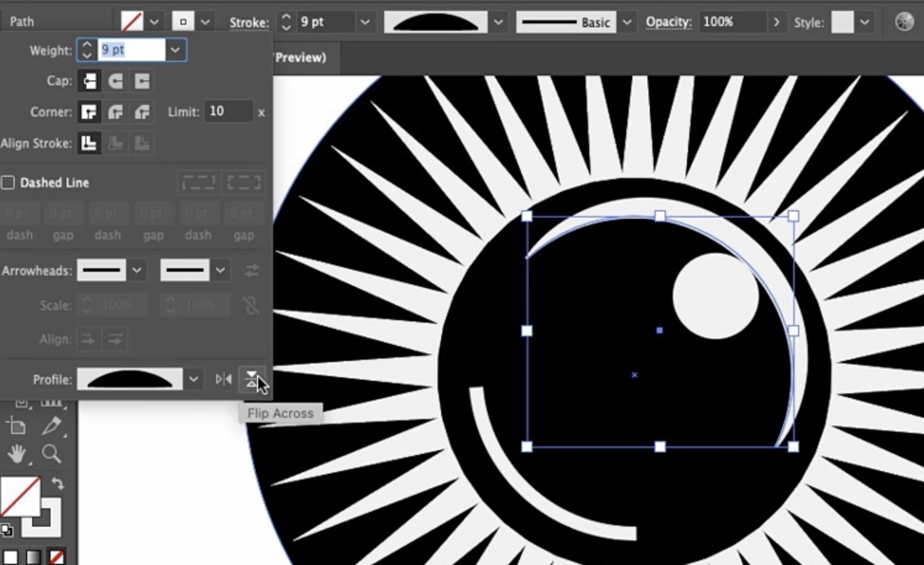The width and height of the screenshot is (924, 565).
Task: Enable the Dashed Line checkbox
Action: (8, 182)
